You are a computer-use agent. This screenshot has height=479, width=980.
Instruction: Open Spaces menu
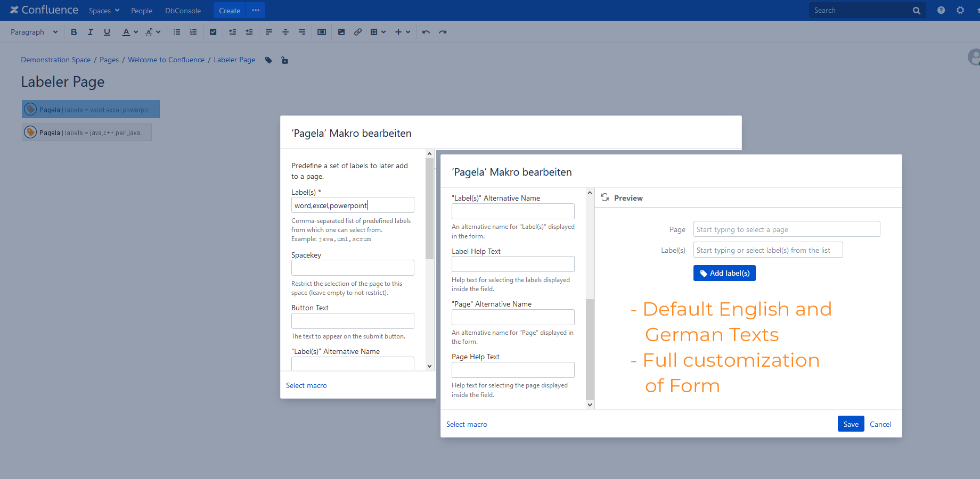(x=104, y=11)
